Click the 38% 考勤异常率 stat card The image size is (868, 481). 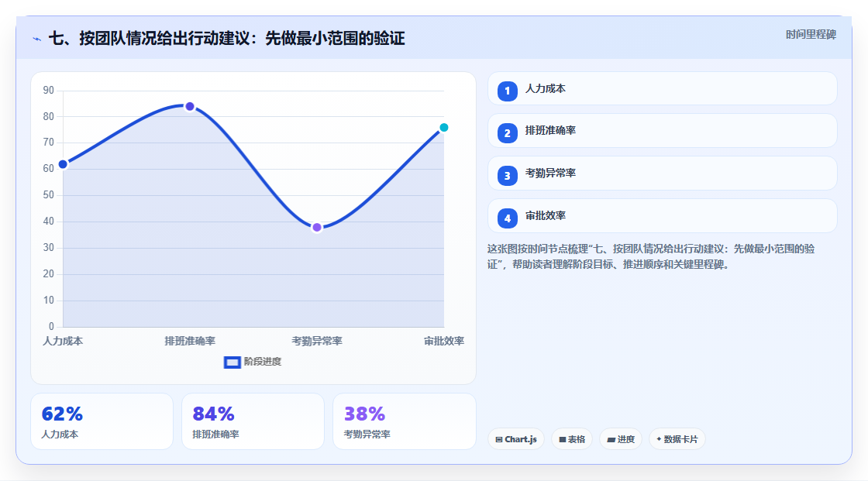pyautogui.click(x=404, y=422)
